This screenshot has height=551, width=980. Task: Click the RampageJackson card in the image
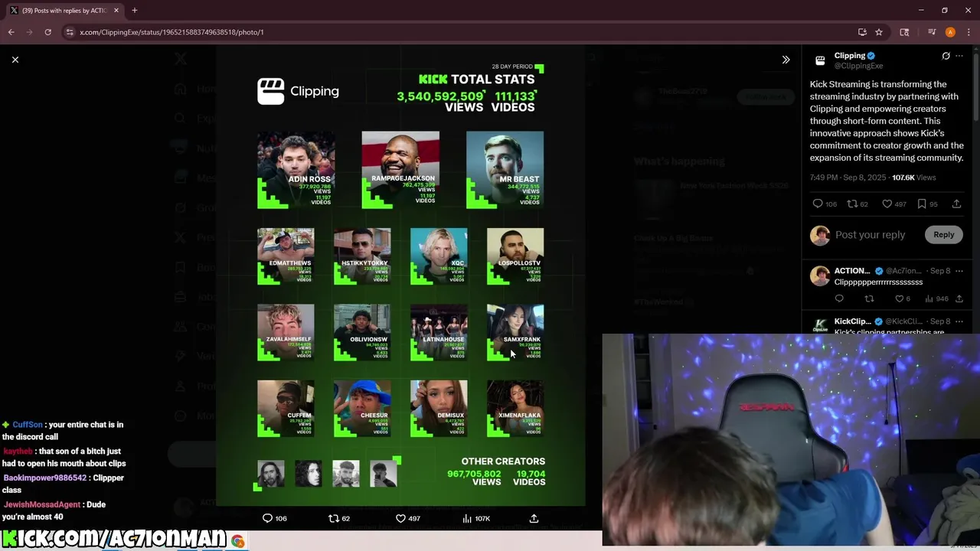point(400,170)
